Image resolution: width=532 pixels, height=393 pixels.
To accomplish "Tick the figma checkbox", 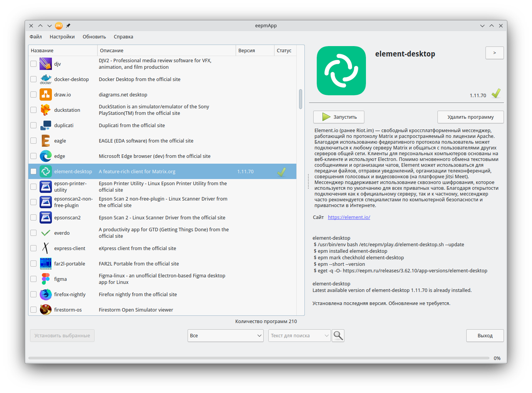I will tap(33, 279).
